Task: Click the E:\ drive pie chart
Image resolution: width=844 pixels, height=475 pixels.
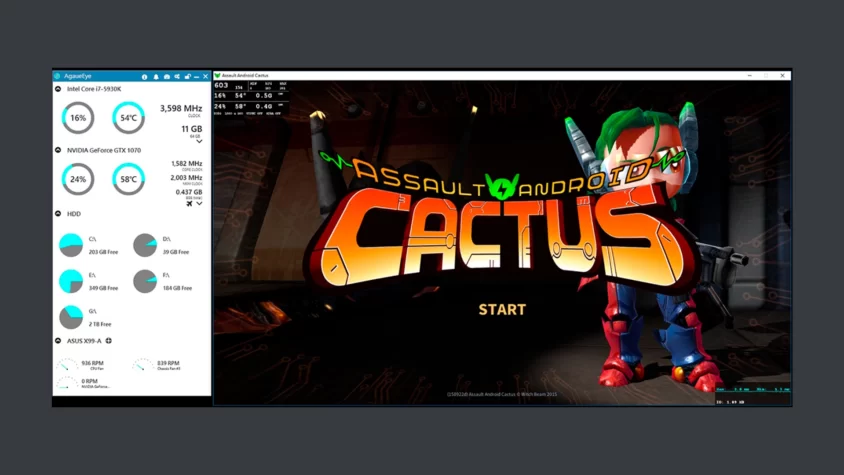Action: coord(71,282)
